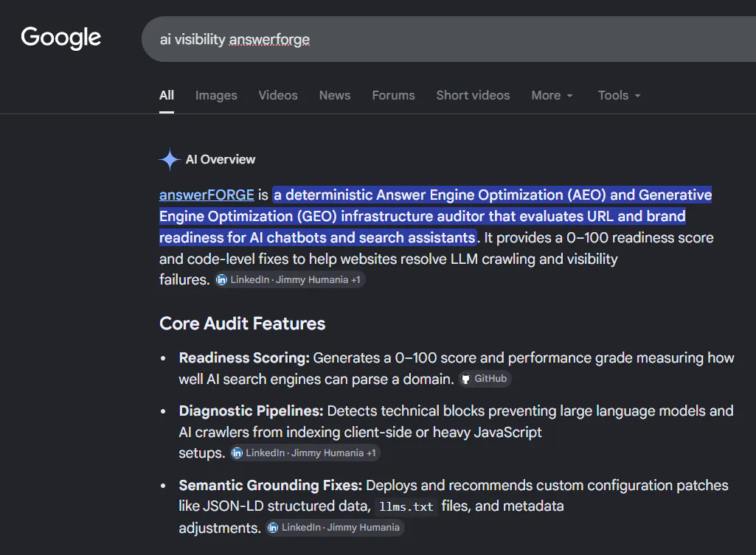Open LinkedIn Jimmy Humania +1 citation after 'setups.'
The height and width of the screenshot is (555, 756).
click(305, 453)
